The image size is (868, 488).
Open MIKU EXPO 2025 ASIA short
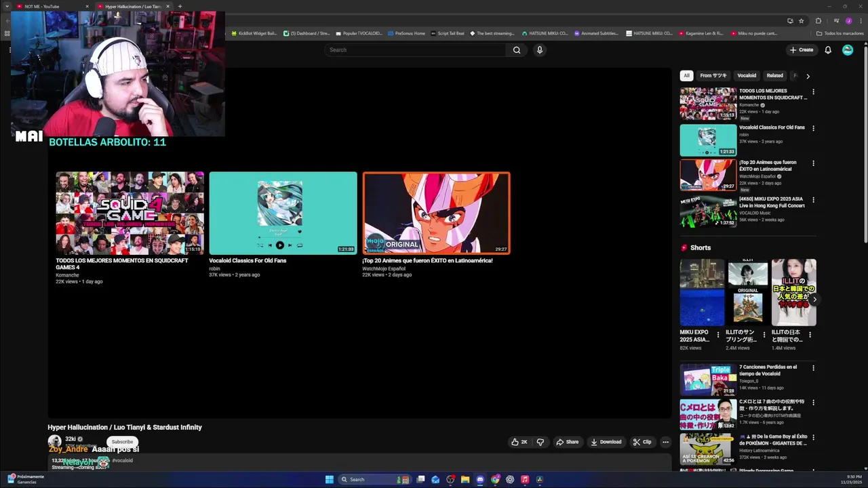pos(702,293)
